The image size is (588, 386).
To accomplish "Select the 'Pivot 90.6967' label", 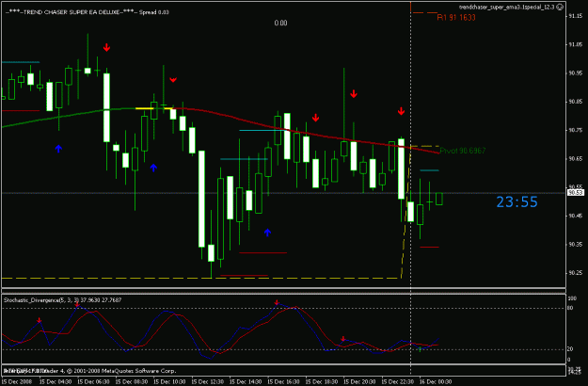I will pyautogui.click(x=463, y=151).
